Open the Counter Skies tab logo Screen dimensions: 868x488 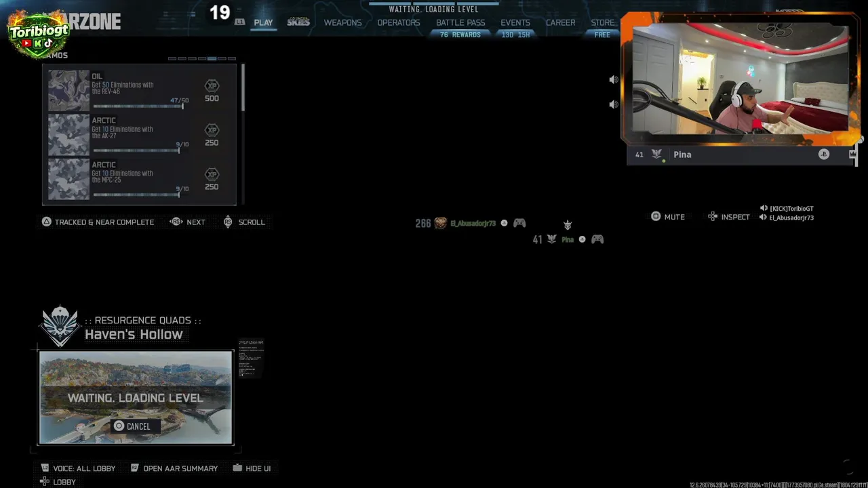pyautogui.click(x=298, y=22)
